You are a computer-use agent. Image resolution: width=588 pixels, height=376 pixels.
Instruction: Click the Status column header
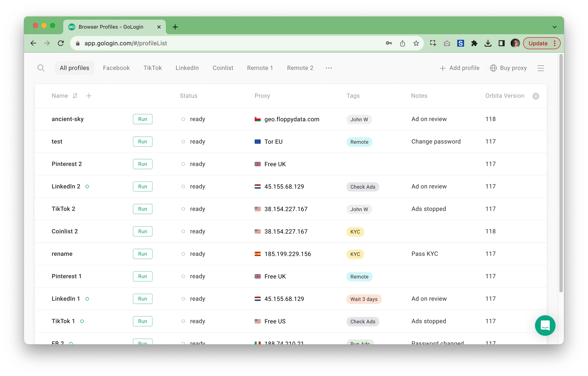188,96
